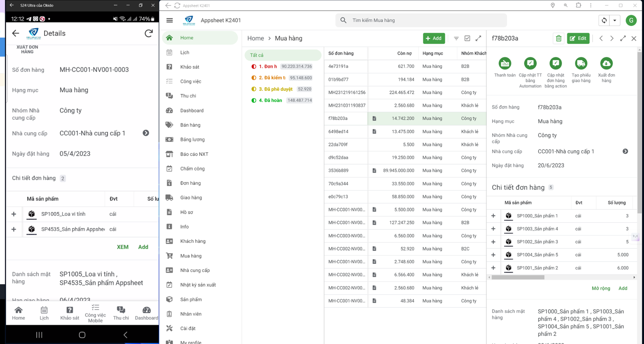Edit record f78b203a
Image resolution: width=644 pixels, height=344 pixels.
(578, 38)
